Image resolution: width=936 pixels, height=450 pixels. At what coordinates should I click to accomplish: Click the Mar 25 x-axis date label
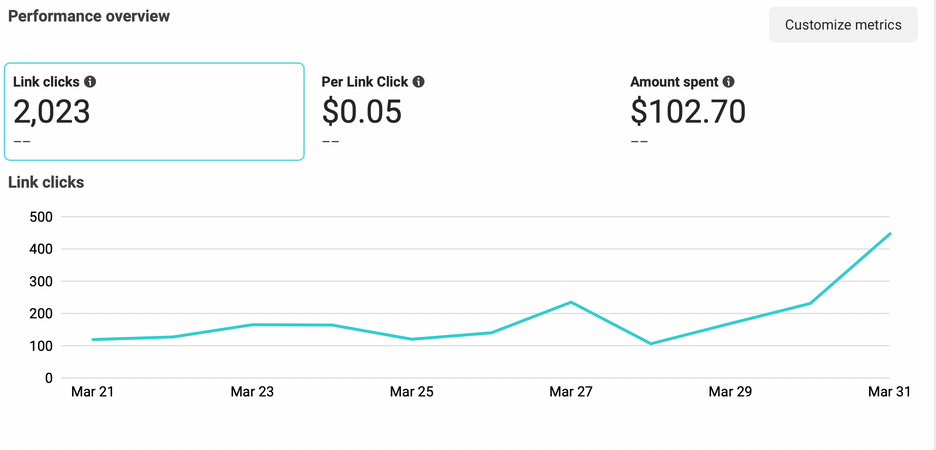click(x=411, y=392)
